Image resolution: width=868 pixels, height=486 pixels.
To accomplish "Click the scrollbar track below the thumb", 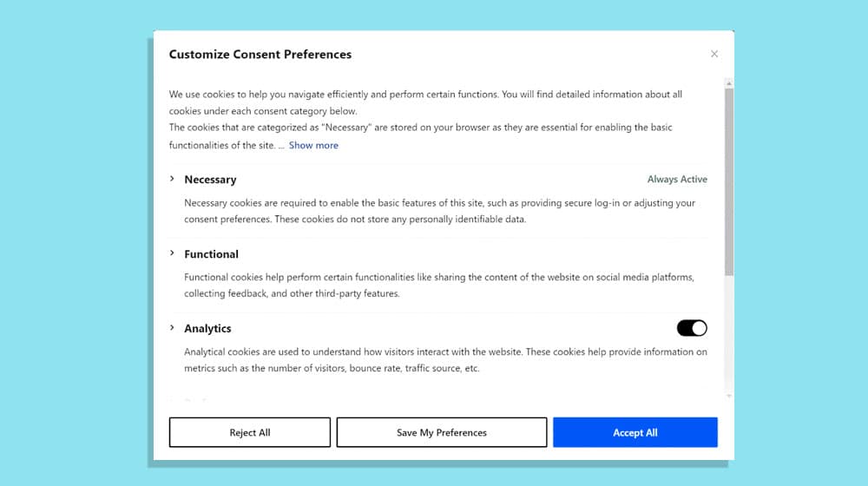I will click(729, 334).
